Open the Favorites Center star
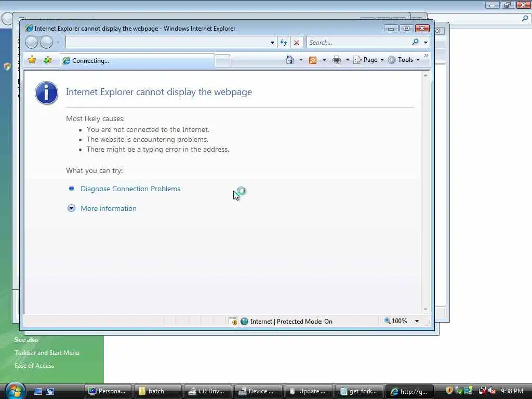532x399 pixels. [x=32, y=60]
